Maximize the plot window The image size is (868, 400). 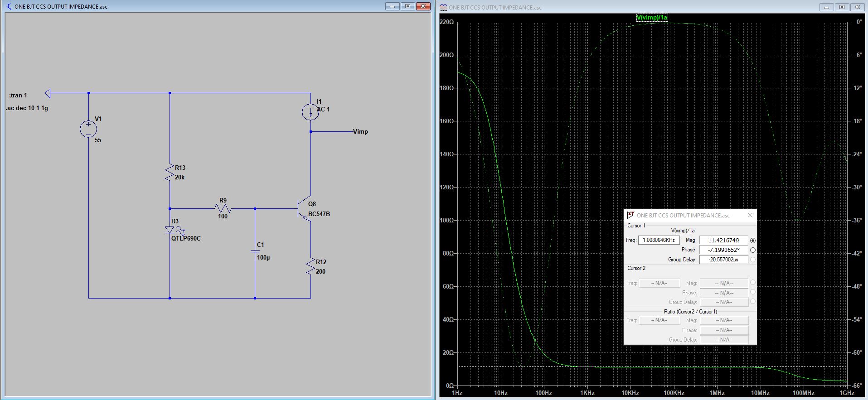click(842, 7)
